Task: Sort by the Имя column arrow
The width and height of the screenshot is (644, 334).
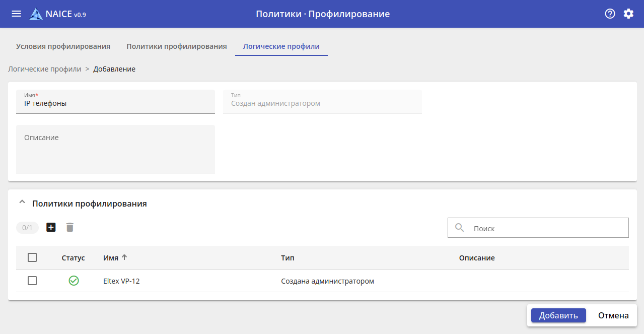Action: 124,257
